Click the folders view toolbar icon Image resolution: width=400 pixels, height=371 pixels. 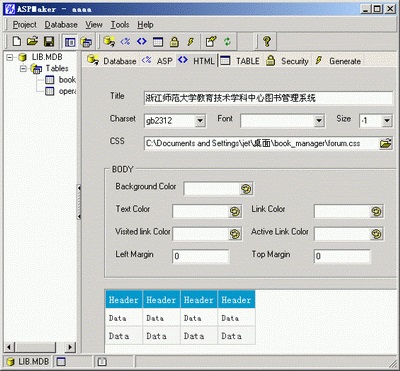pos(86,42)
